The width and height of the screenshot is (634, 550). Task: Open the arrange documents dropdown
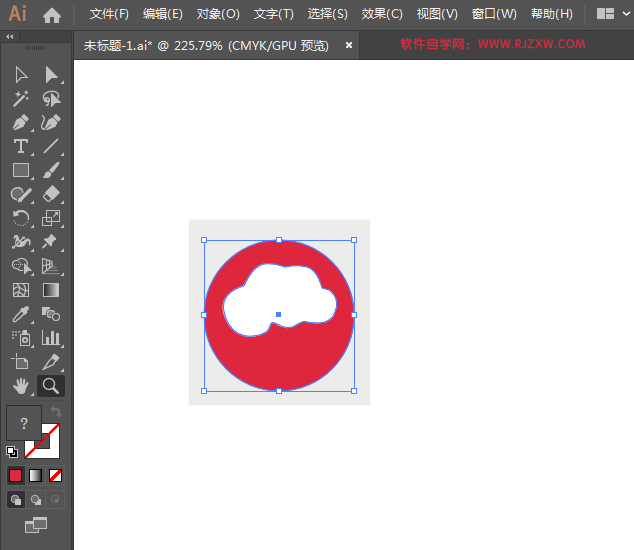[x=611, y=14]
